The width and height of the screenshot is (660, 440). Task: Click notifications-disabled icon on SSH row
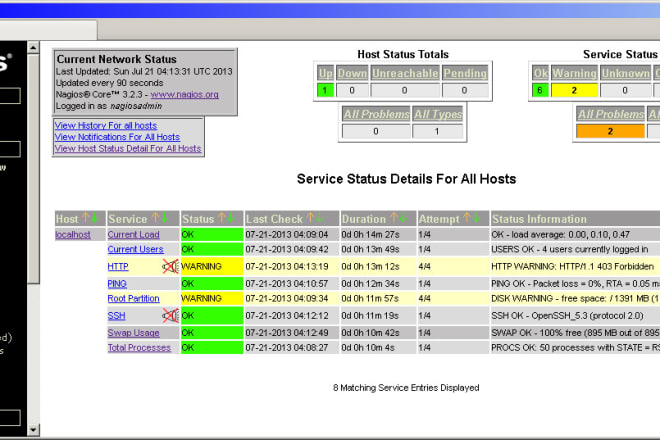point(170,315)
